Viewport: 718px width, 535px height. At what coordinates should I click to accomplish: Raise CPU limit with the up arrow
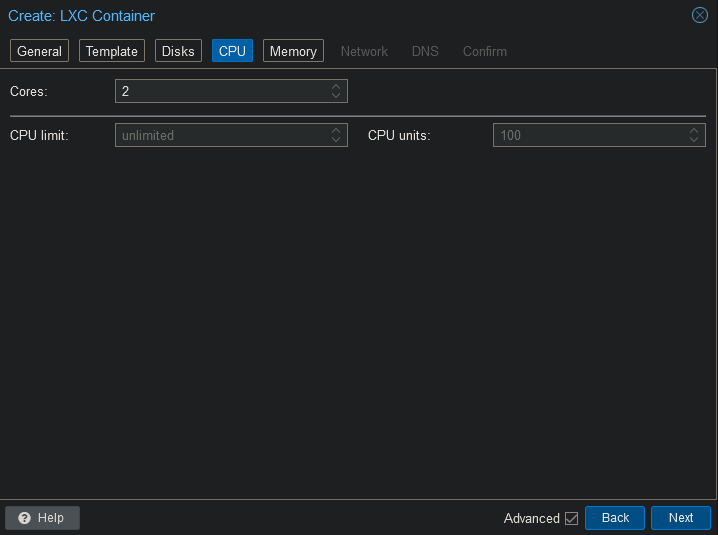336,131
